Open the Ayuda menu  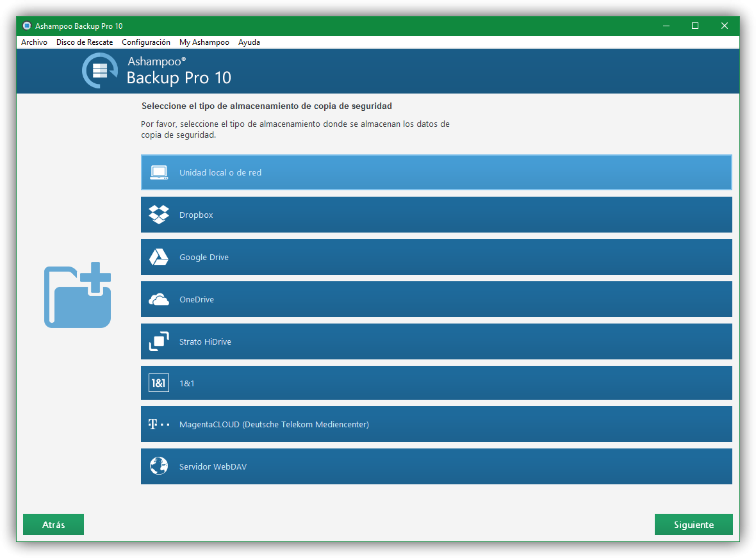[249, 42]
